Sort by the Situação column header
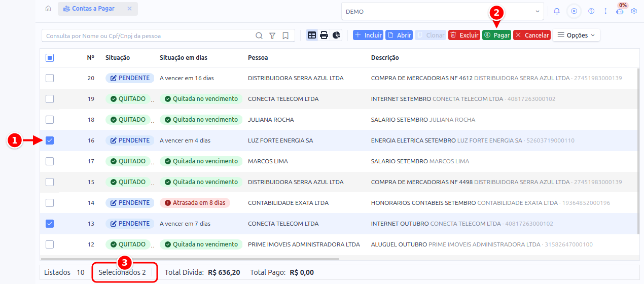644x284 pixels. pyautogui.click(x=118, y=58)
